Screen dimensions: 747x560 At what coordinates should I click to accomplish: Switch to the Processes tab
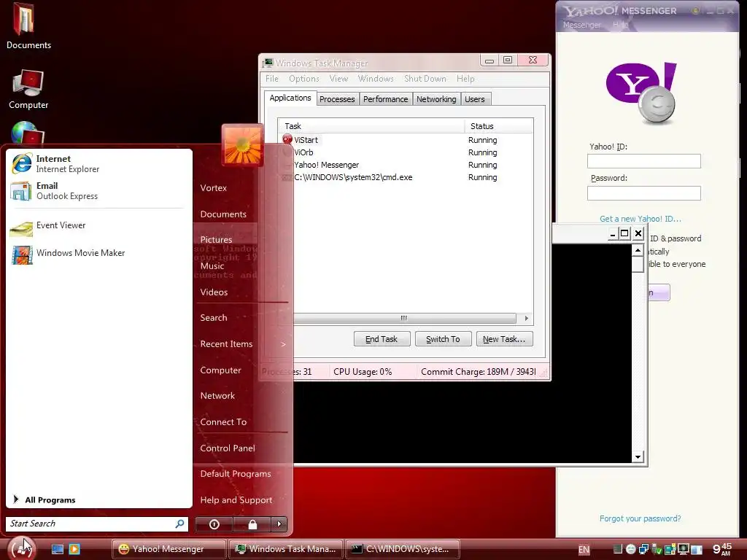(x=337, y=99)
